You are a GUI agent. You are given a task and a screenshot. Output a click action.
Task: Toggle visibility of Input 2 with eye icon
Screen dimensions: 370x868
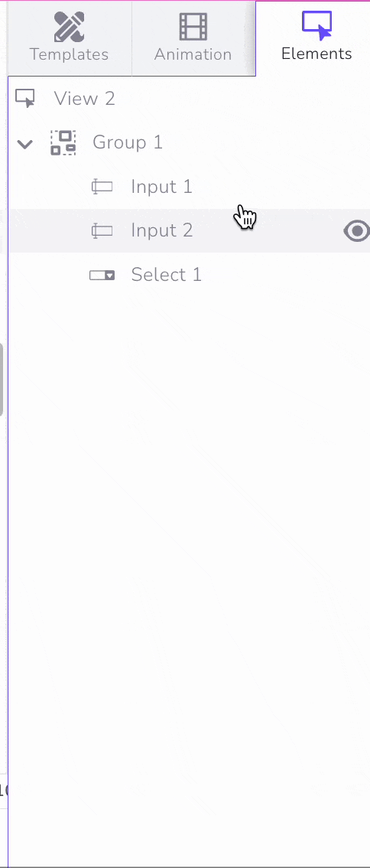(x=357, y=231)
